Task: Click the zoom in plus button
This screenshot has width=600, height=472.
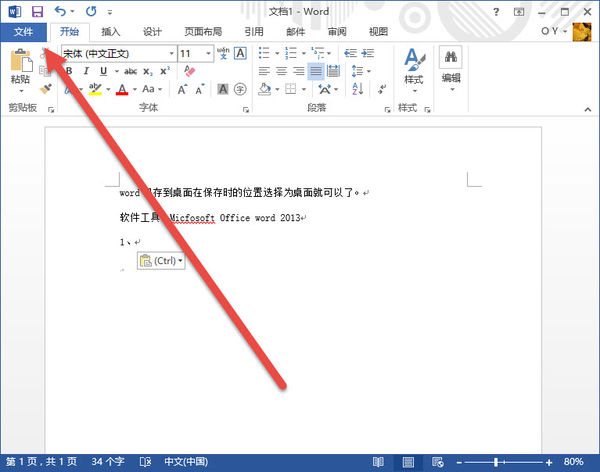Action: pyautogui.click(x=549, y=462)
